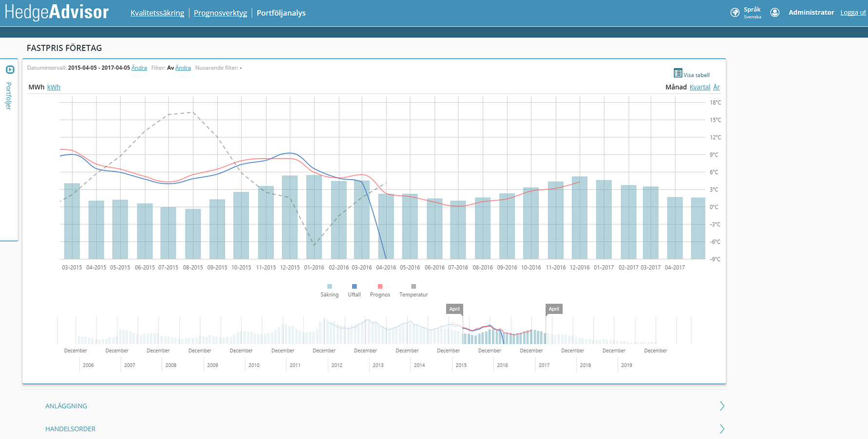This screenshot has height=439, width=868.
Task: Click Logga ut link
Action: 853,13
